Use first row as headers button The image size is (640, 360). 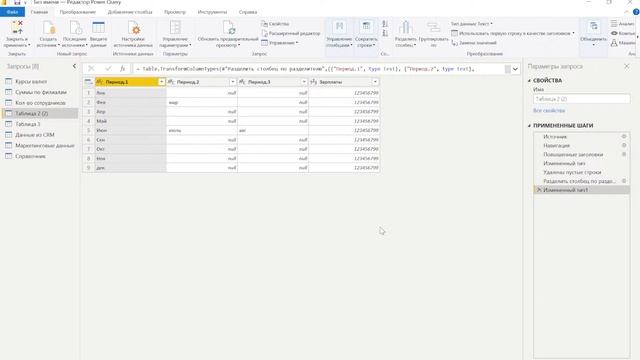513,33
